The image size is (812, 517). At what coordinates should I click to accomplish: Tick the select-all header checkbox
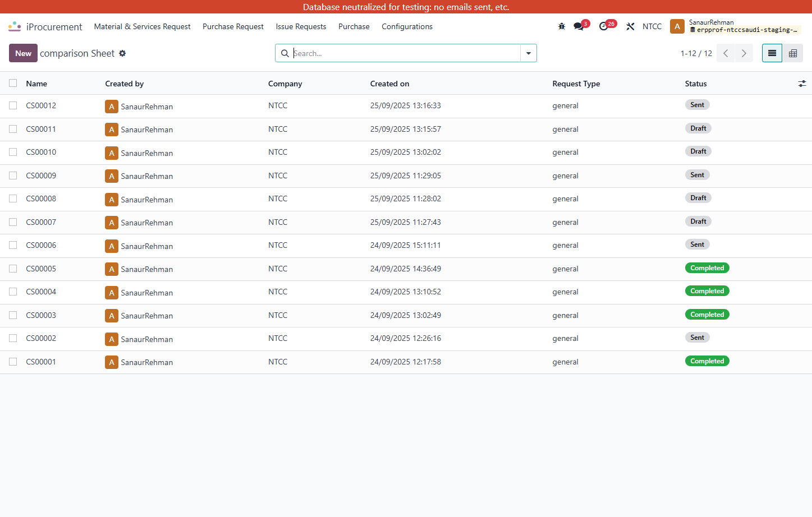click(13, 83)
